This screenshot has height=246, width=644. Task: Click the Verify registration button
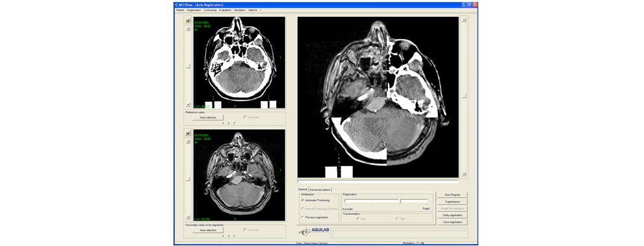point(452,215)
